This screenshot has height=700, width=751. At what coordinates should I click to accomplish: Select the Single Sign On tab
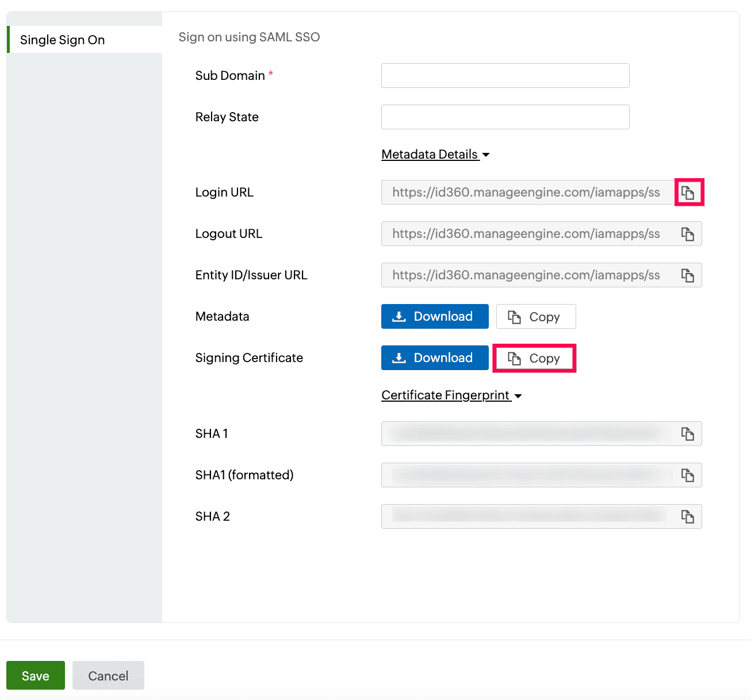pyautogui.click(x=63, y=40)
